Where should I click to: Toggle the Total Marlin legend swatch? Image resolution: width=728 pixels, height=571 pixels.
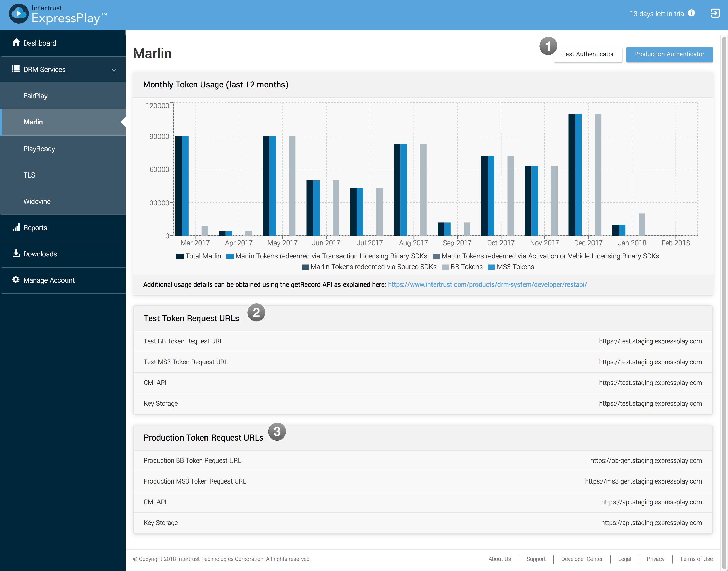pyautogui.click(x=180, y=256)
